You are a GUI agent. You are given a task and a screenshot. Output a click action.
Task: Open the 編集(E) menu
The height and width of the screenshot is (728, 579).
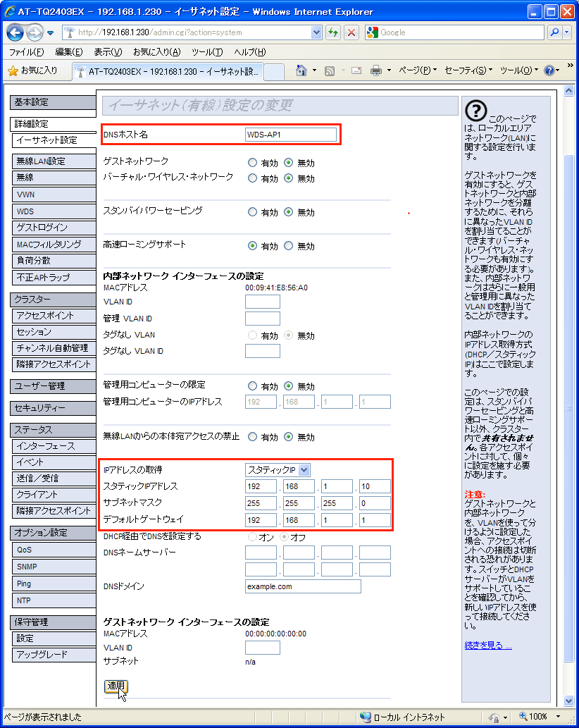(x=69, y=52)
